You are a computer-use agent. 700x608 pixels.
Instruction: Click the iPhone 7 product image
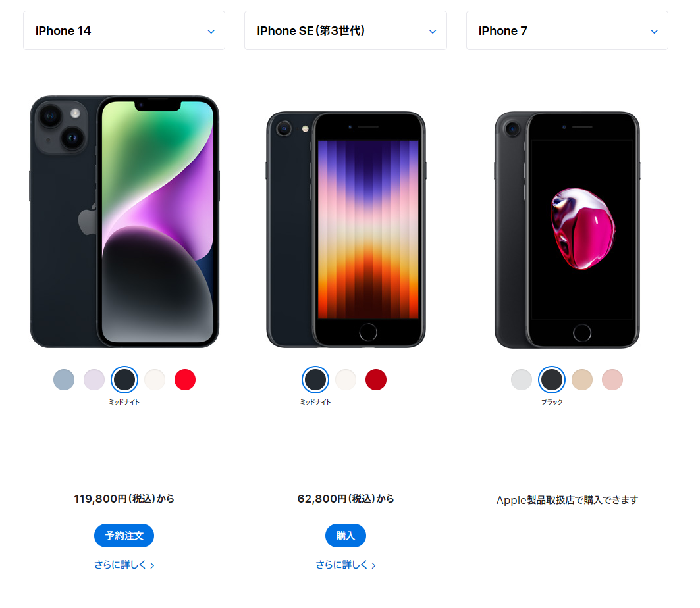(567, 230)
